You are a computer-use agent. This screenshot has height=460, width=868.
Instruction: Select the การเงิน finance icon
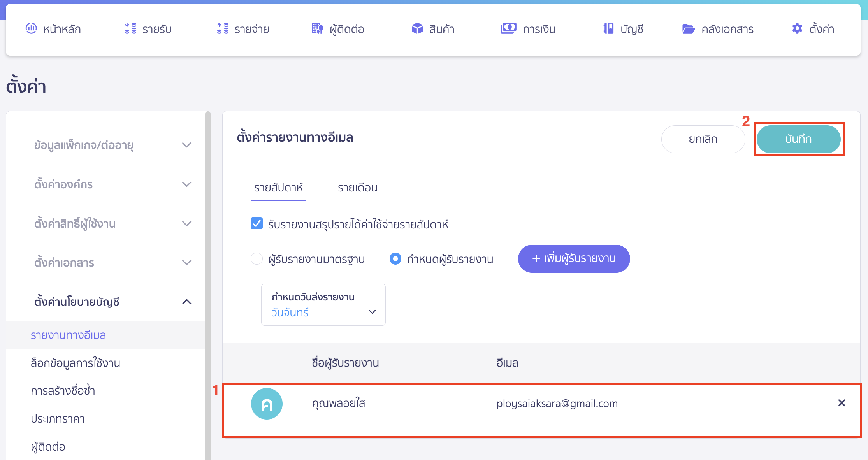coord(508,28)
